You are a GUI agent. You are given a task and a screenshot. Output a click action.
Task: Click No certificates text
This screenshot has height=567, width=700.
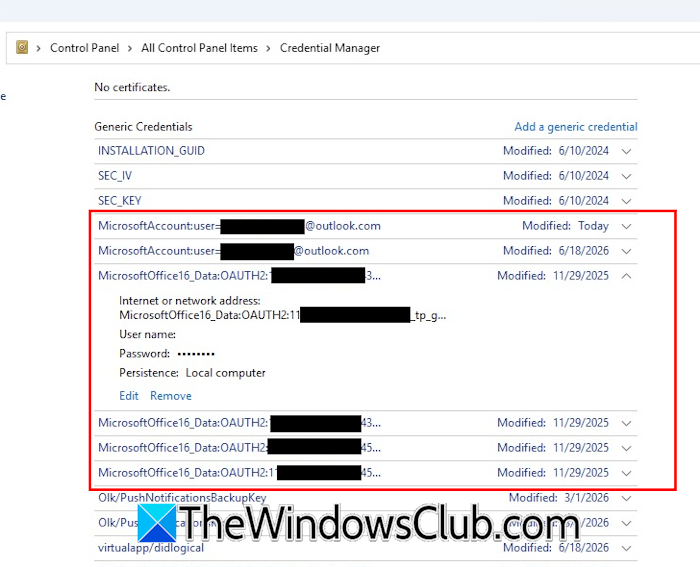(x=132, y=88)
